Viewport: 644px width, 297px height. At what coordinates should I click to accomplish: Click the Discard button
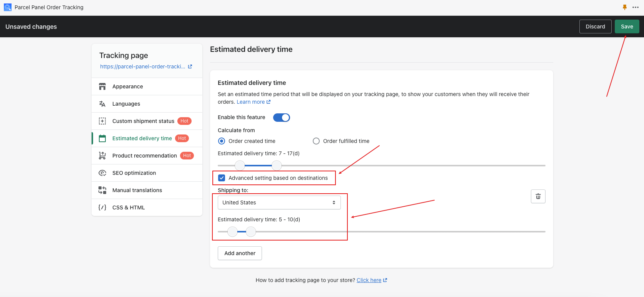coord(596,27)
